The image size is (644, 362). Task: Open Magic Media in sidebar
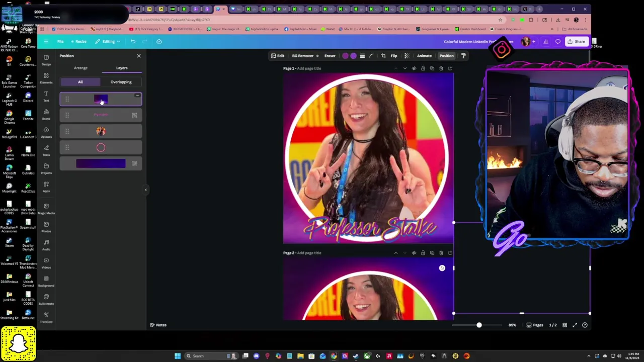coord(46,209)
